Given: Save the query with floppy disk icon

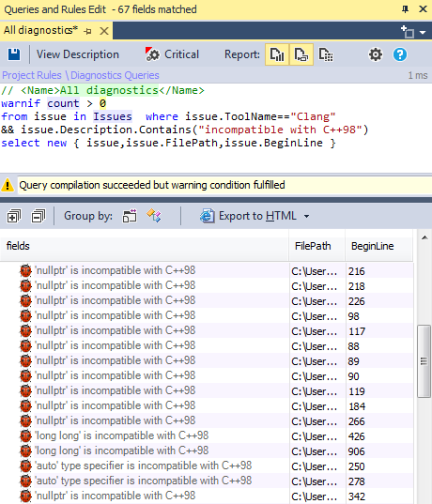Looking at the screenshot, I should pos(14,54).
